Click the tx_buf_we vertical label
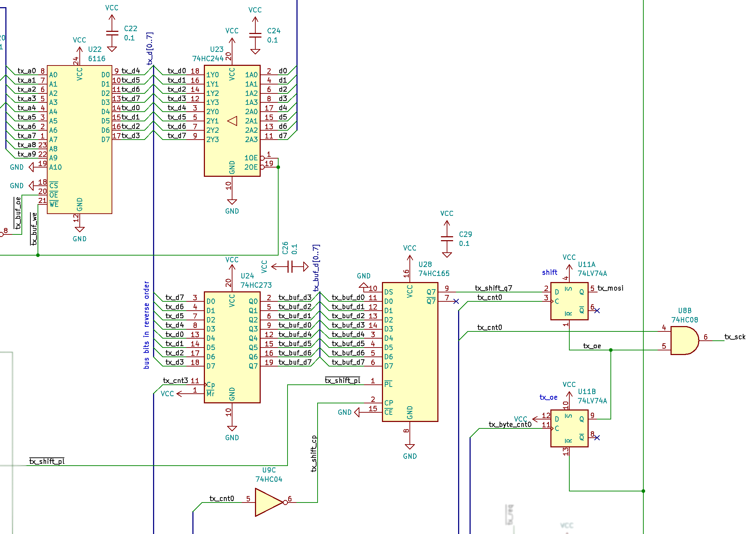 coord(34,229)
